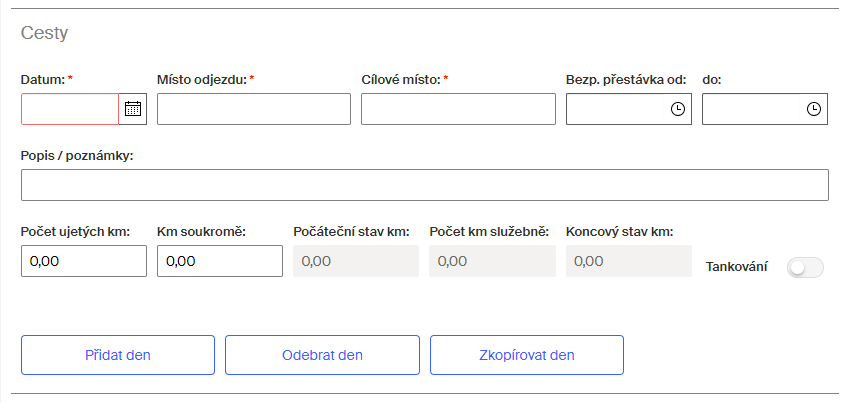
Task: Add a day with Přidat den
Action: [118, 355]
